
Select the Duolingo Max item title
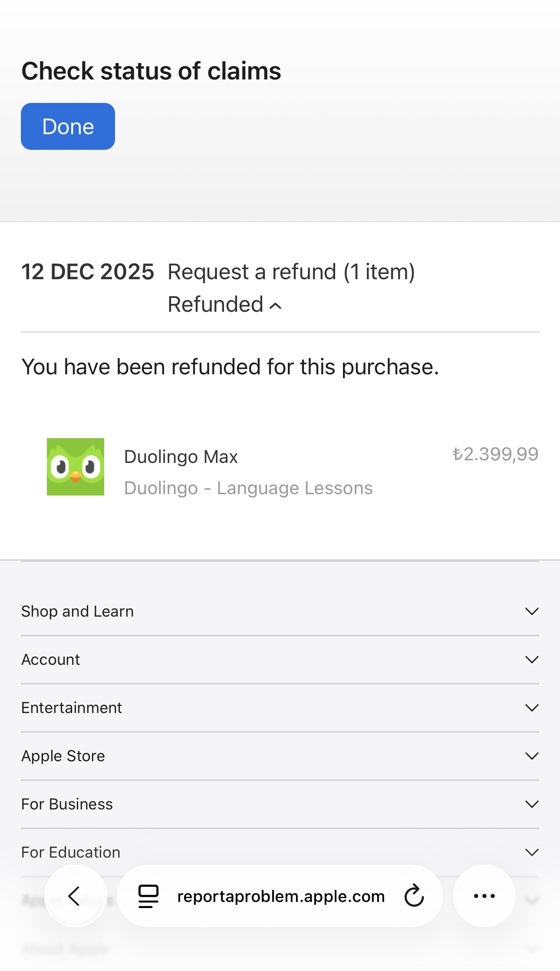click(181, 457)
